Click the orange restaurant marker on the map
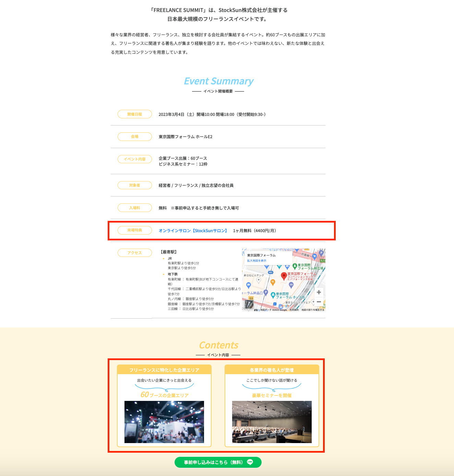This screenshot has height=476, width=454. [273, 282]
